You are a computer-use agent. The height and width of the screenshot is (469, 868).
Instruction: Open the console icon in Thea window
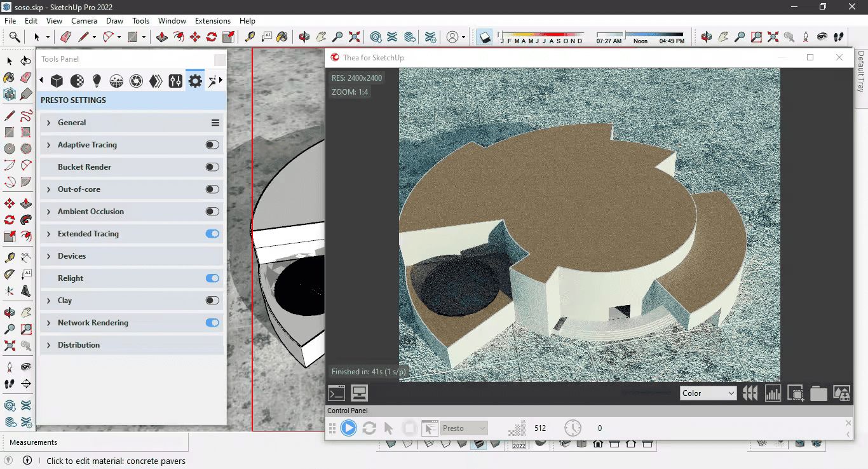[x=337, y=393]
